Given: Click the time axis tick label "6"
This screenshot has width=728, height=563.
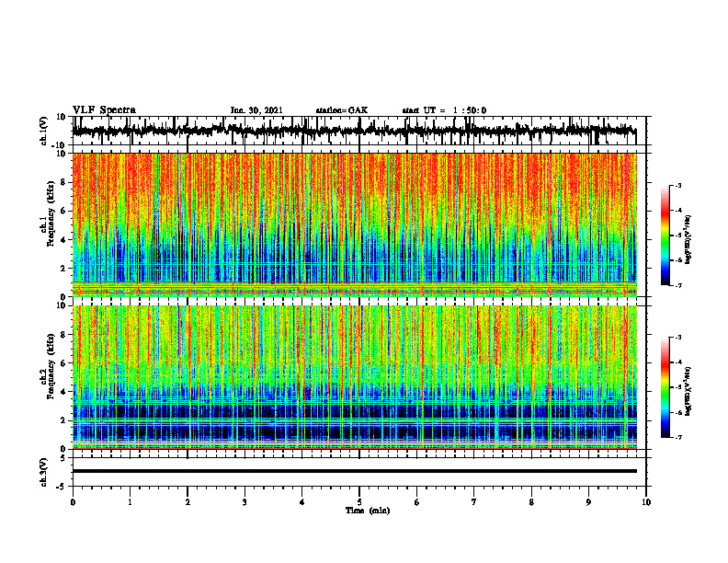Looking at the screenshot, I should (x=417, y=502).
